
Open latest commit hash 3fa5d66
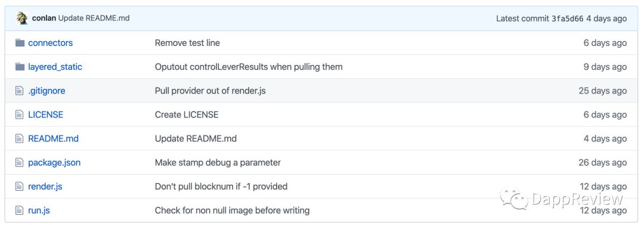tap(567, 18)
